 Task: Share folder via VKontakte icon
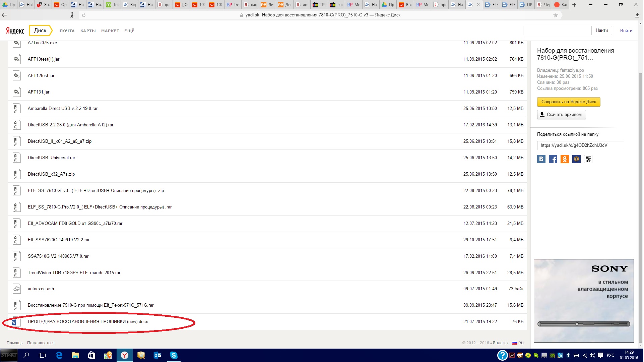click(x=541, y=159)
